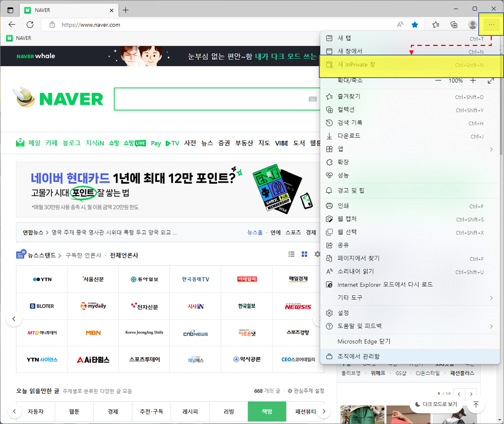Reload the page with Refresh icon
The image size is (504, 424).
pos(30,24)
